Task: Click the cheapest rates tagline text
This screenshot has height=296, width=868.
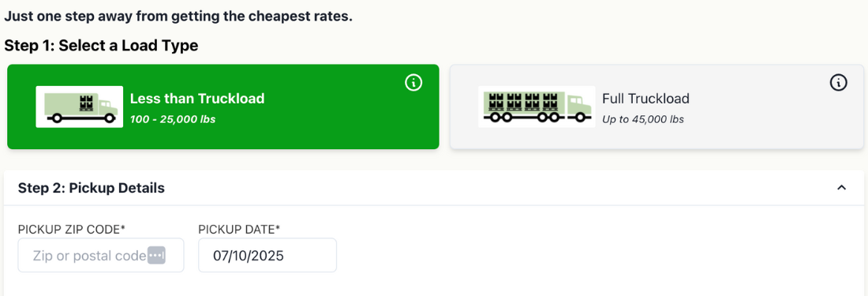Action: coord(178,16)
